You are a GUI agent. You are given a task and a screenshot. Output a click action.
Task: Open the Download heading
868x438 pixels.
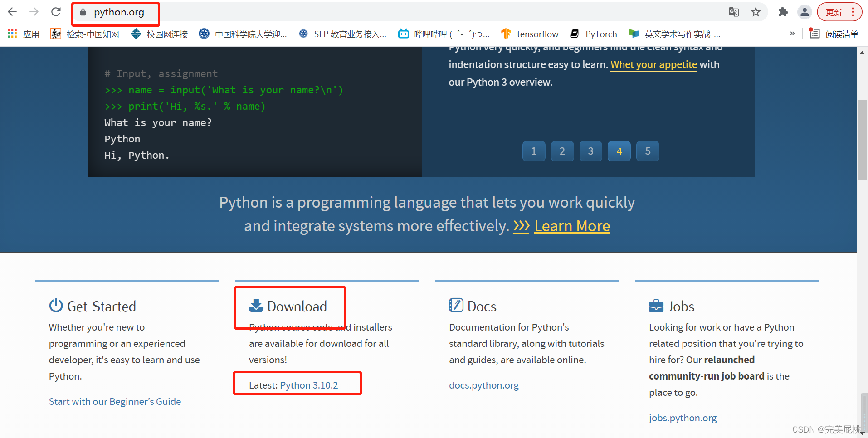tap(297, 307)
